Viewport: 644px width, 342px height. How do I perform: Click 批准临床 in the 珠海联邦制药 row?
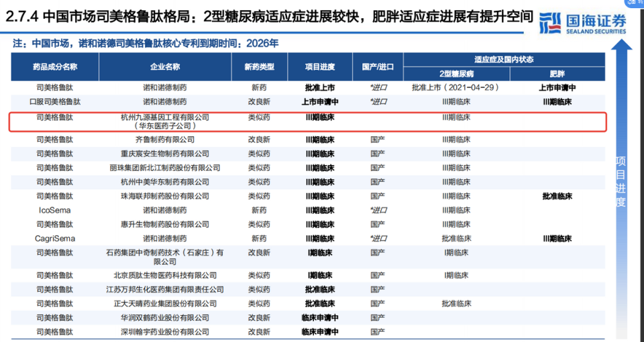coord(557,196)
